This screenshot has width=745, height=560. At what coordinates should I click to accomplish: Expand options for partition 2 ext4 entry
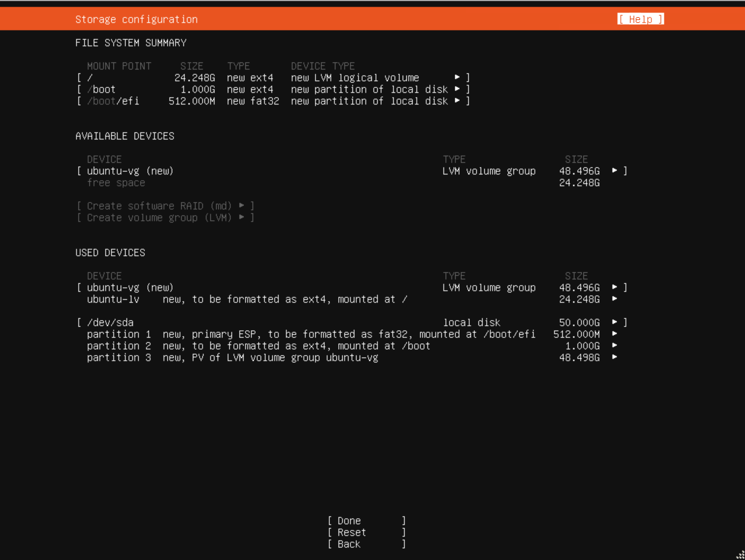[615, 345]
